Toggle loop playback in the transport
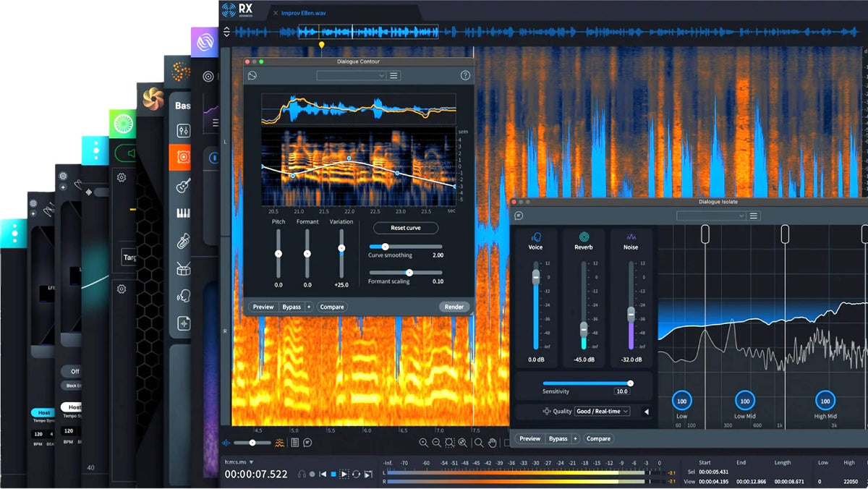 click(356, 474)
